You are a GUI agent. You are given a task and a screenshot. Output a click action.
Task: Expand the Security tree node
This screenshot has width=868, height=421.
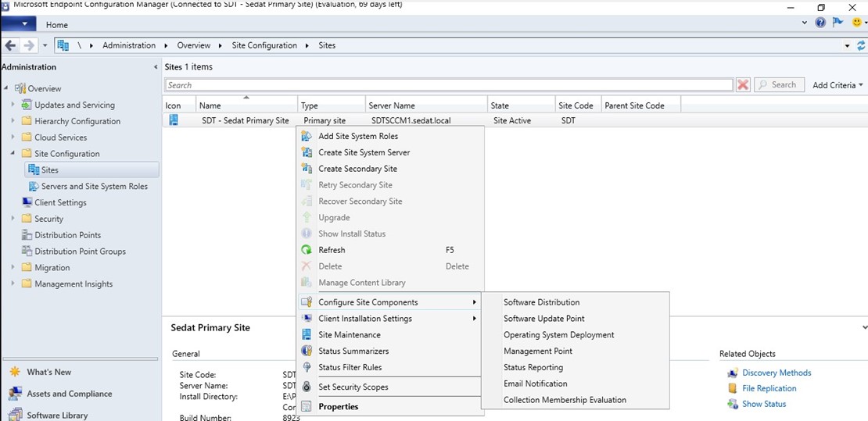point(13,219)
